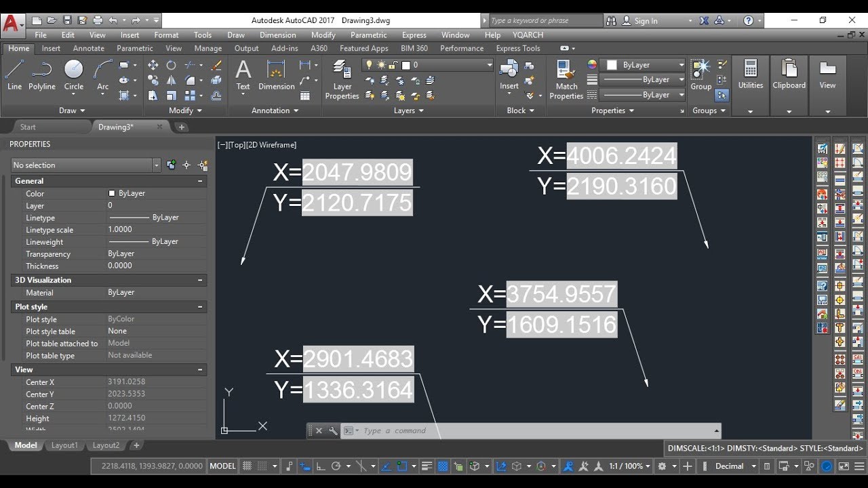Click the layer 0 color swatch in Layers panel
868x488 pixels.
(x=406, y=65)
